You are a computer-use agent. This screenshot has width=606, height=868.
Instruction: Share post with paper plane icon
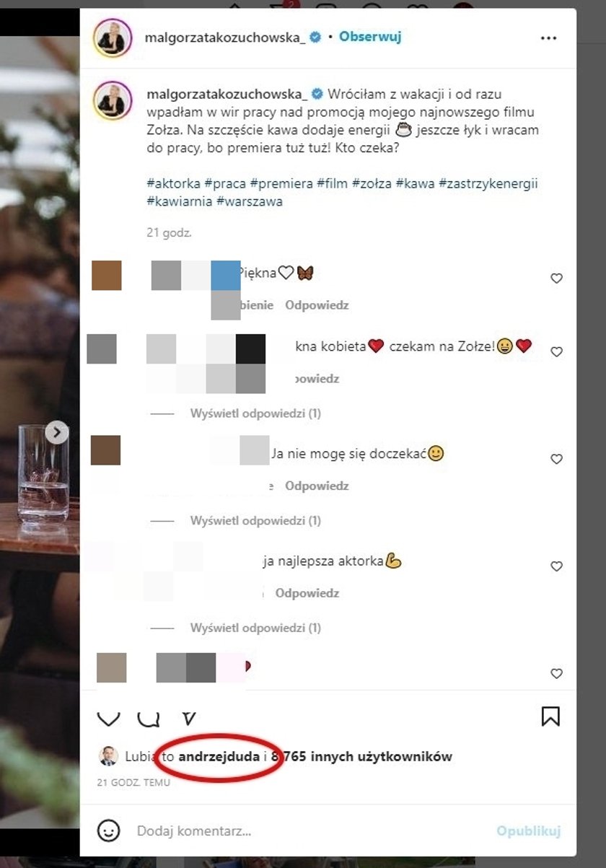pyautogui.click(x=189, y=717)
